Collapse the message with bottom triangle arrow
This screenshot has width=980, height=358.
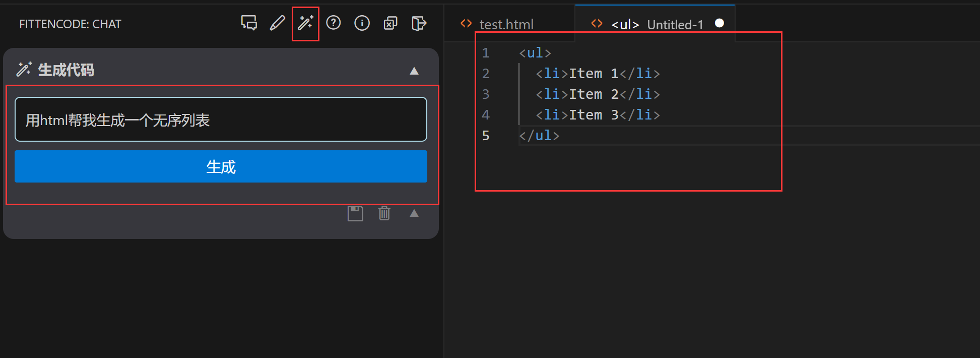point(414,213)
